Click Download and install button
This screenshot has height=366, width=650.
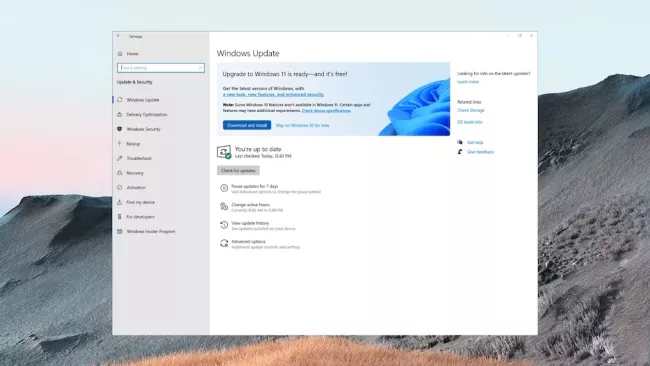247,125
